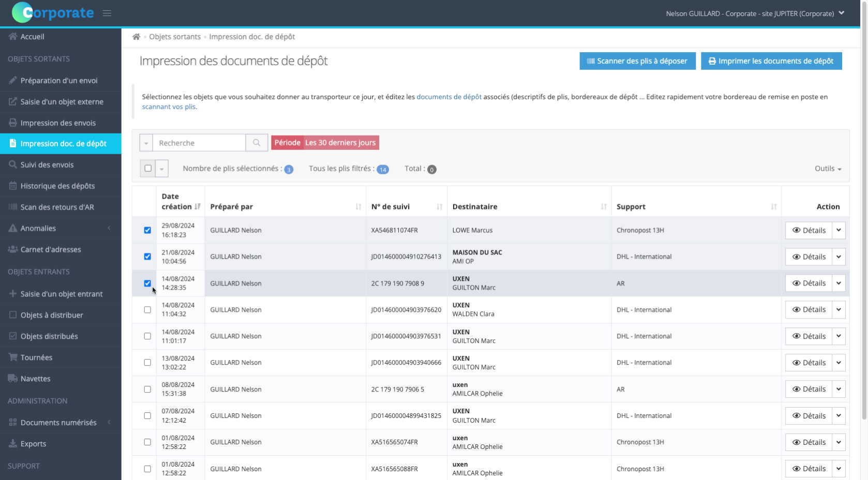Expand the Documents numérisés submenu chevron

tap(109, 422)
